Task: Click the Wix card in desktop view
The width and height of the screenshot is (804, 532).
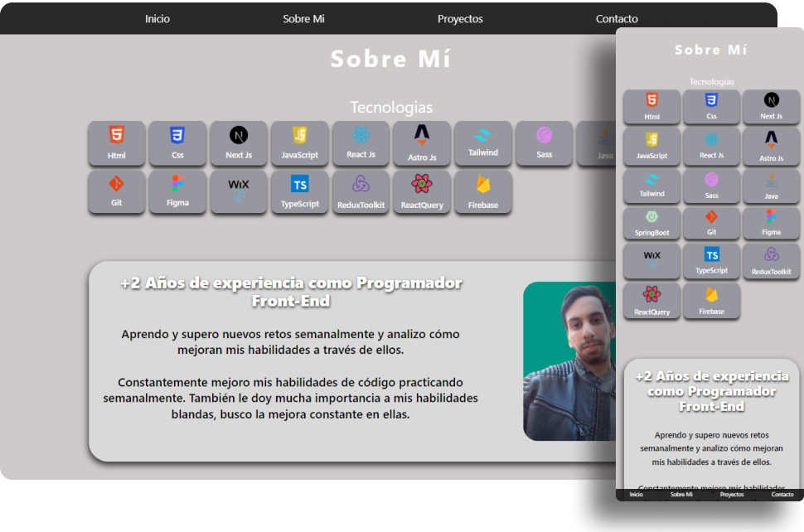Action: [239, 191]
